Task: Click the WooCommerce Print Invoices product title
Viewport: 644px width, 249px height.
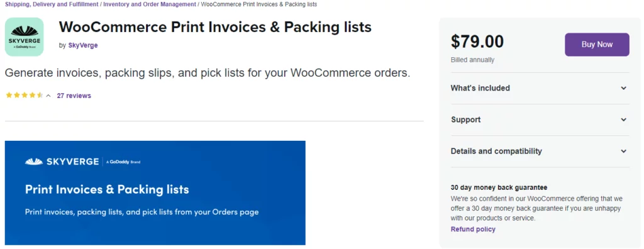Action: (215, 27)
